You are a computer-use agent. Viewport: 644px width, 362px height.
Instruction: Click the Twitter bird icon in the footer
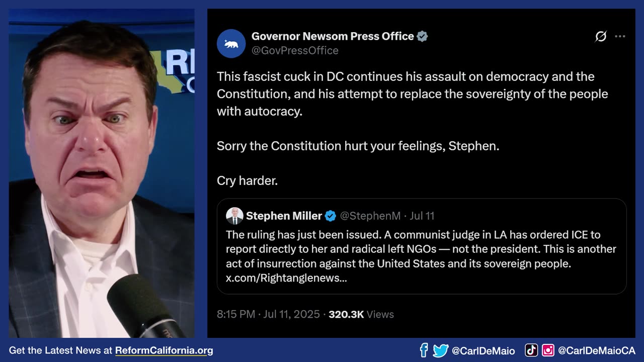441,350
